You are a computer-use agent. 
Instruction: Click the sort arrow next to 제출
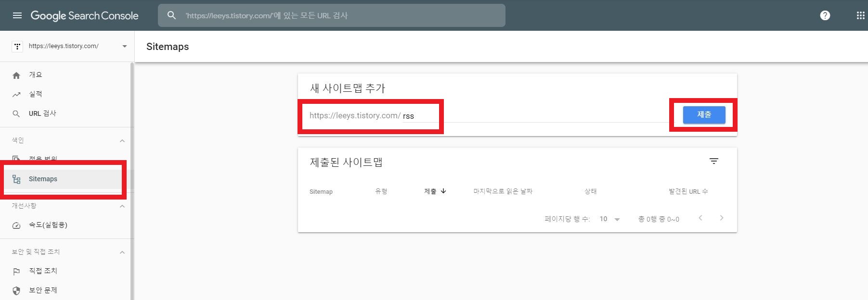pyautogui.click(x=443, y=191)
